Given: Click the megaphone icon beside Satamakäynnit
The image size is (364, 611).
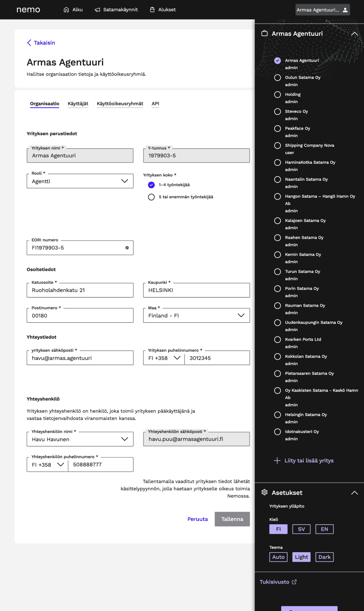Looking at the screenshot, I should [x=97, y=10].
